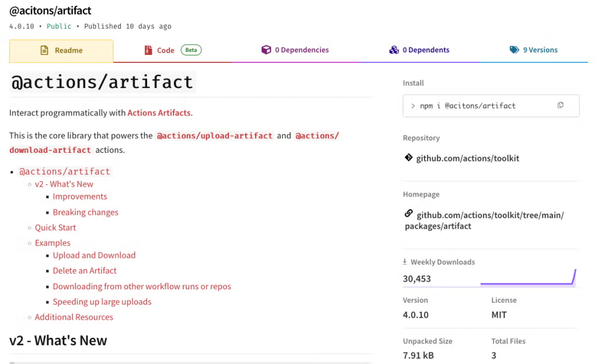This screenshot has width=598, height=364.
Task: Click the Dependents network icon
Action: click(394, 50)
